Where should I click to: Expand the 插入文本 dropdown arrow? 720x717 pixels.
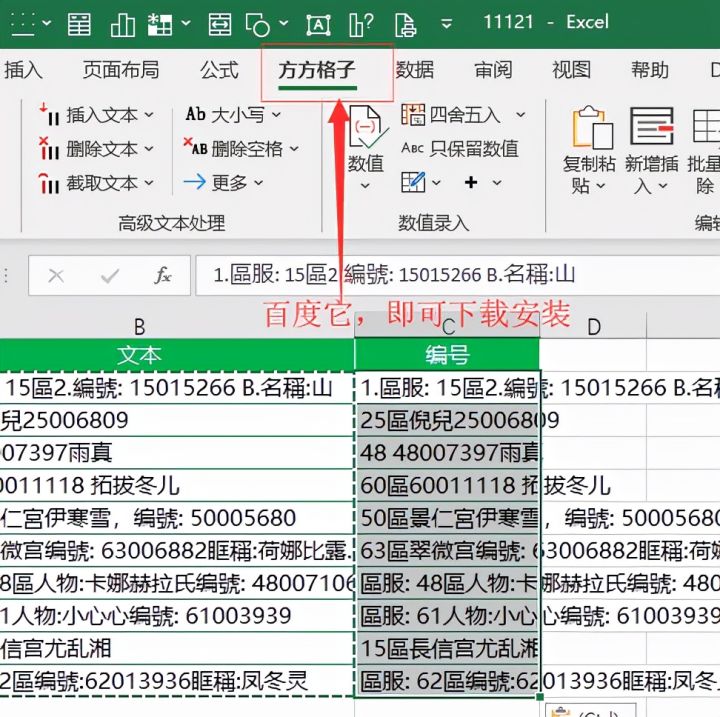click(x=149, y=114)
